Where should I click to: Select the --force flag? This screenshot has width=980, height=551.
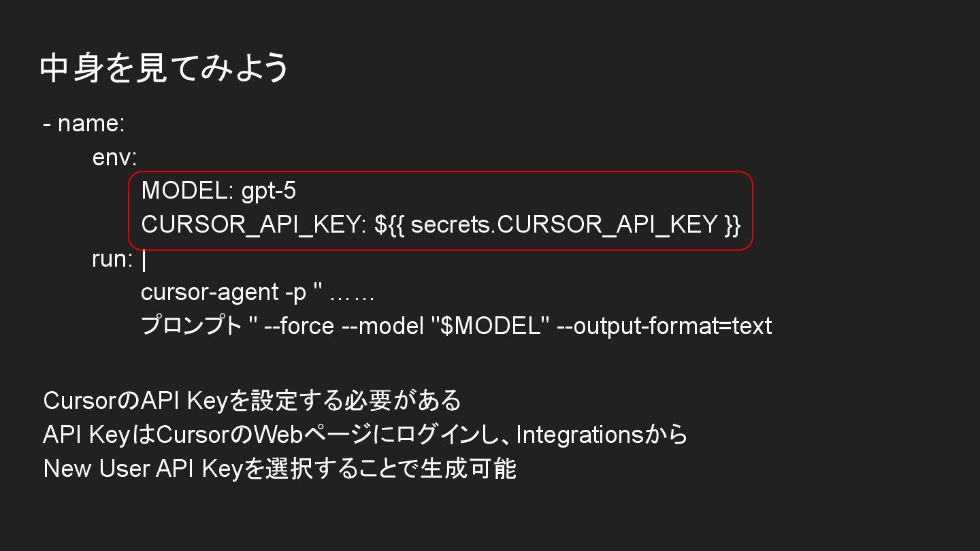(x=299, y=327)
